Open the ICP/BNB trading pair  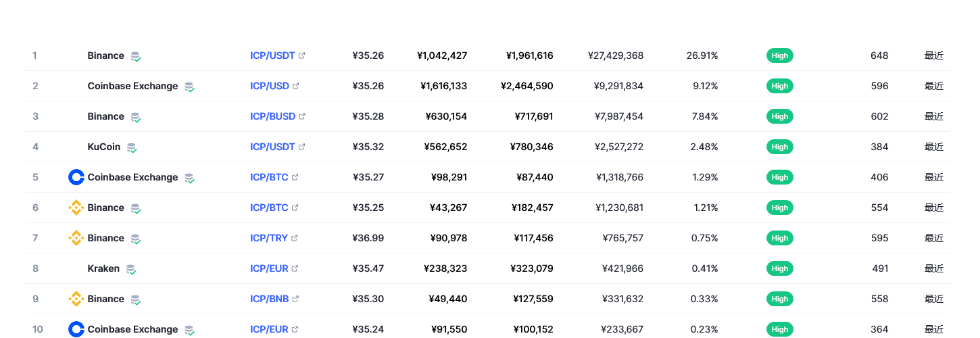(269, 299)
